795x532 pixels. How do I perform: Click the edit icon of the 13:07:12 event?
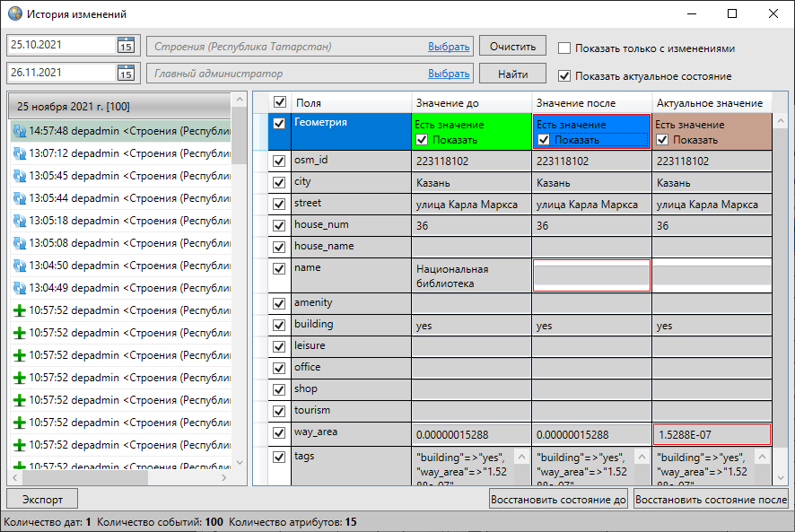point(19,153)
